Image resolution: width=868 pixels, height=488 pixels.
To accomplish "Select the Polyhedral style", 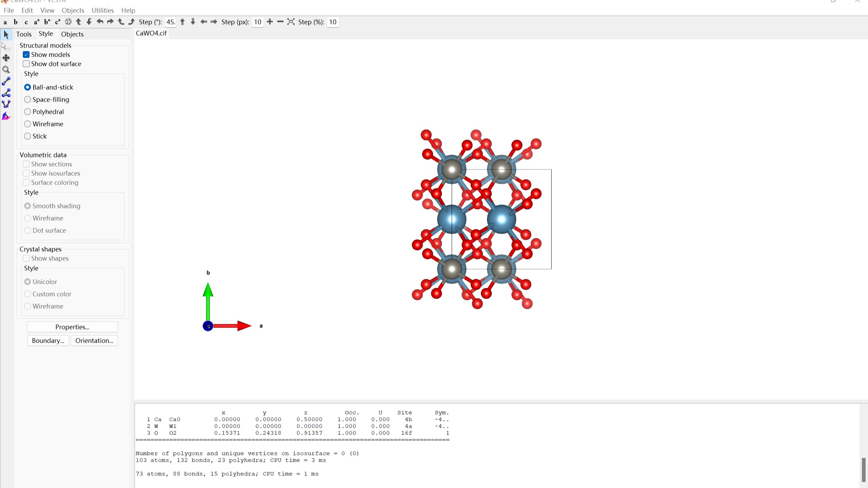I will click(x=28, y=112).
